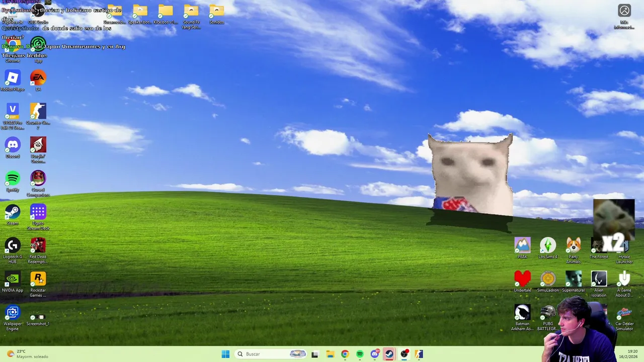The width and height of the screenshot is (644, 362).
Task: Open Car Dealer Simulator desktop icon
Action: click(x=624, y=318)
